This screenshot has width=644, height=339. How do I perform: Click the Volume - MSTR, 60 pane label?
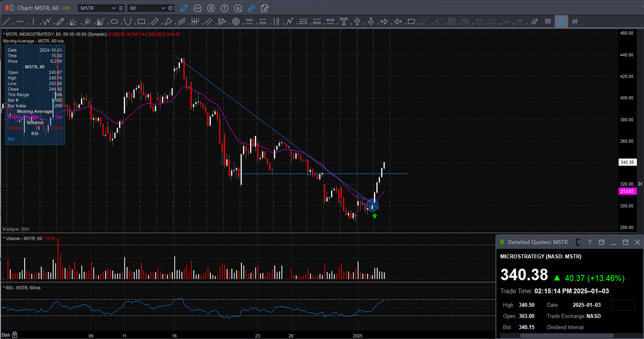(23, 238)
